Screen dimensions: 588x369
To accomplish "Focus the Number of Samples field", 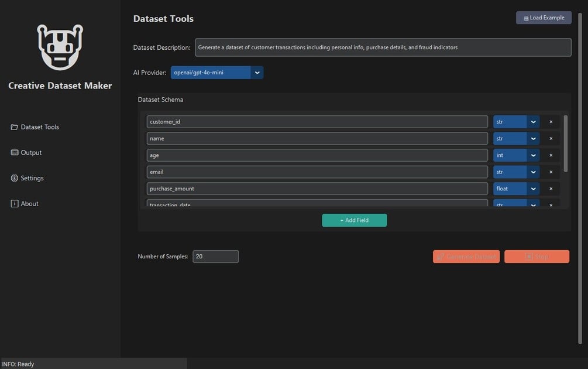I will point(216,257).
